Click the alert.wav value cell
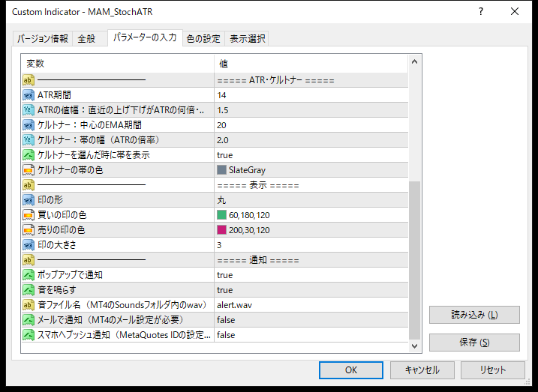538x392 pixels. coord(311,305)
